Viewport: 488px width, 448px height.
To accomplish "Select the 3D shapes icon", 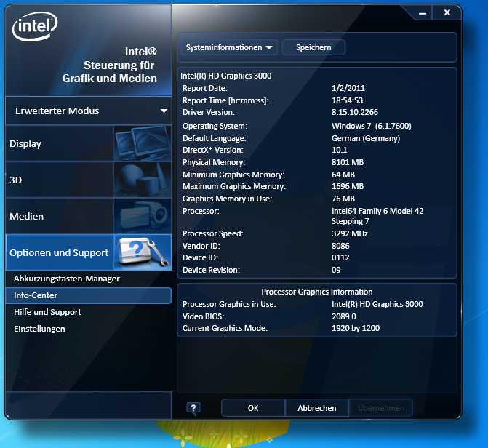I will (x=142, y=180).
